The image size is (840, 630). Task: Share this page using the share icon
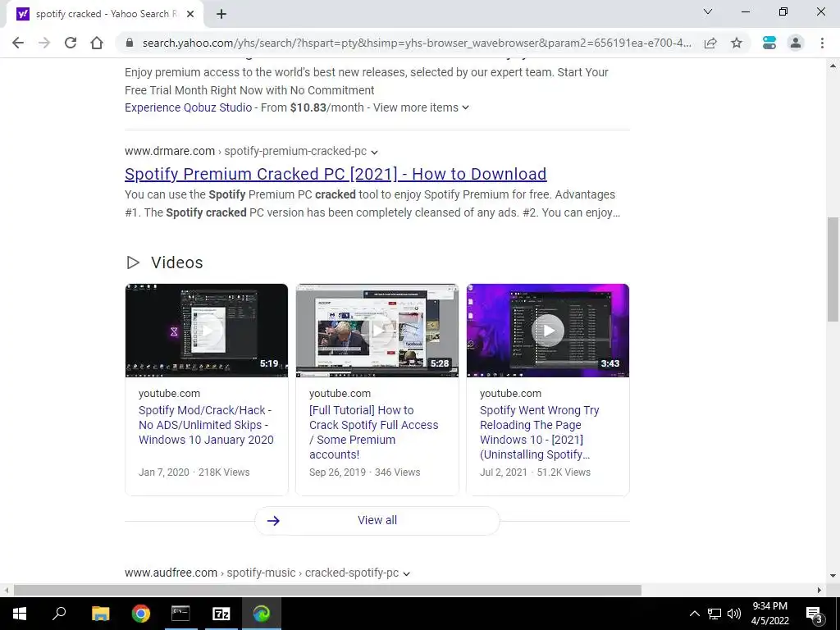point(710,43)
